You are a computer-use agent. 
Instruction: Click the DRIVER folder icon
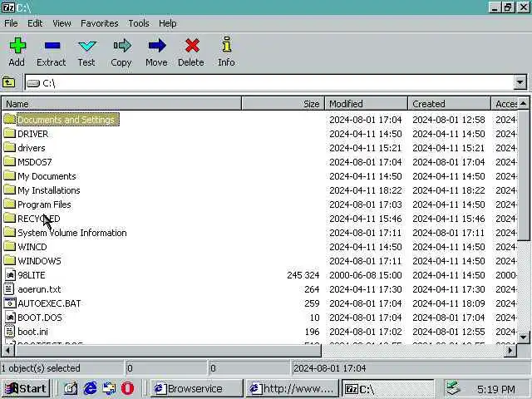[x=10, y=133]
